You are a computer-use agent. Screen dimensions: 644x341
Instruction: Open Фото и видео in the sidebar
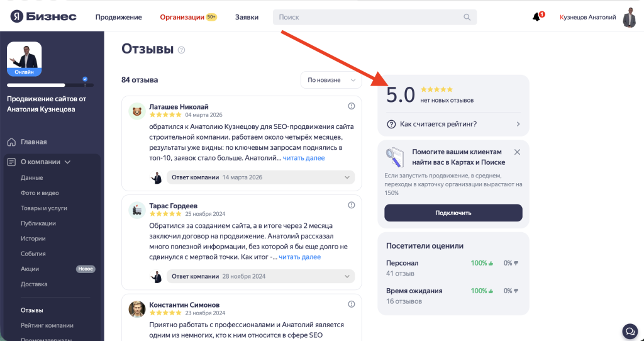point(40,193)
